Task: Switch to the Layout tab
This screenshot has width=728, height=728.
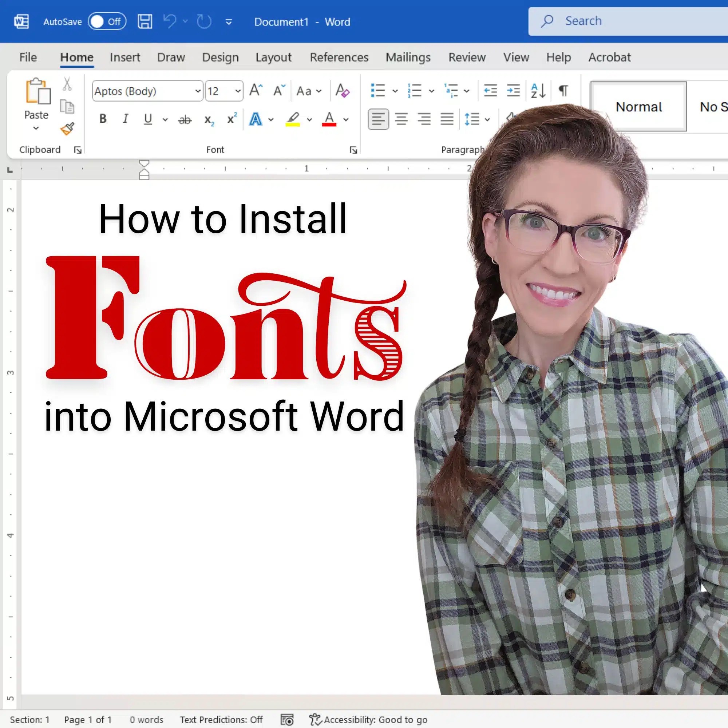Action: point(274,57)
